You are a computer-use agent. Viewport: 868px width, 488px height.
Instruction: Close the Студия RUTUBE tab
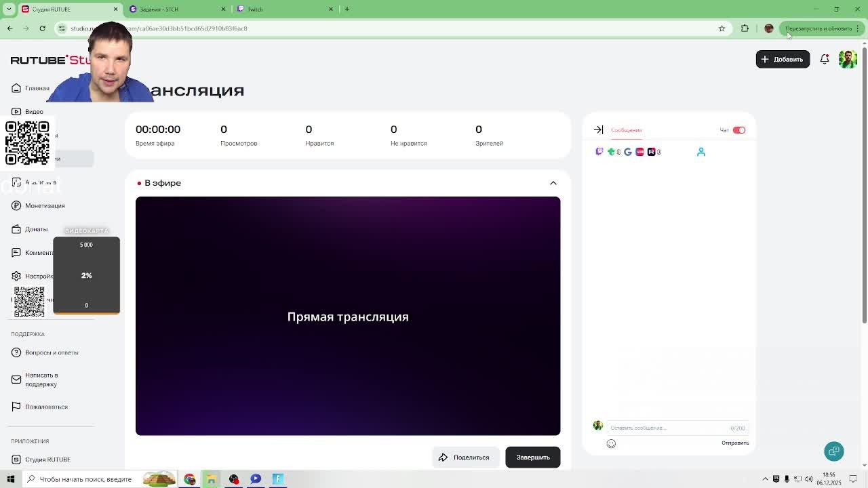pyautogui.click(x=115, y=9)
